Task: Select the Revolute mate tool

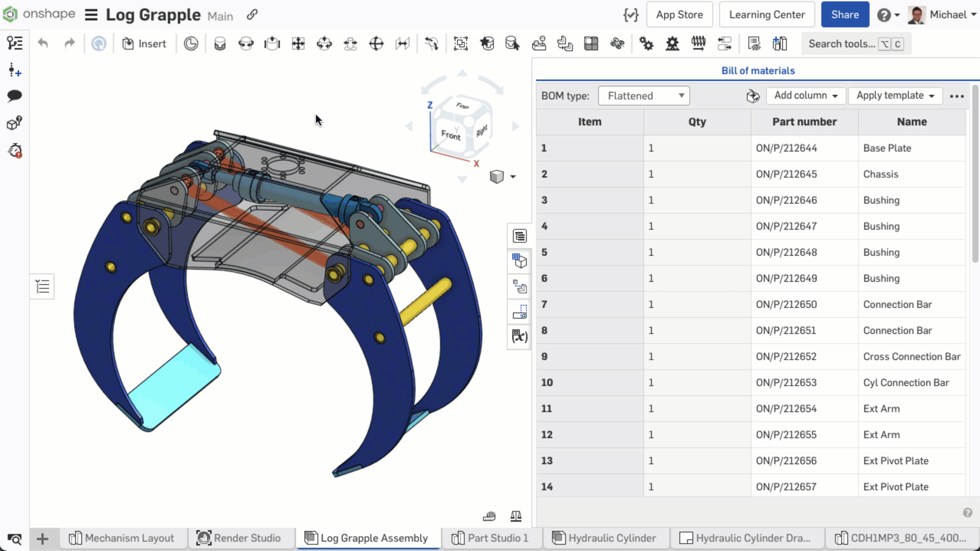Action: 246,43
